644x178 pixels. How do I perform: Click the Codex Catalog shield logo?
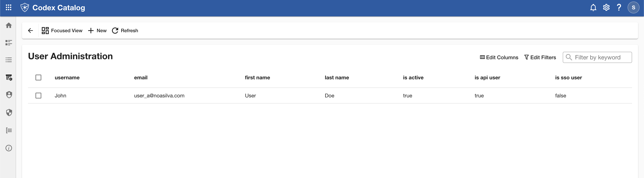click(x=24, y=7)
